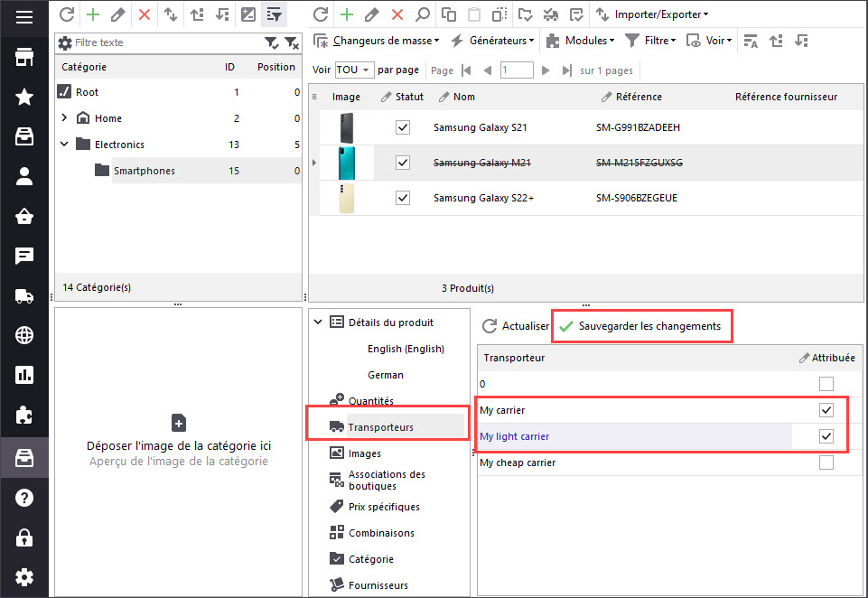Screen dimensions: 868x598
Task: Select Samsung Galaxy M21 product thumbnail
Action: point(347,163)
